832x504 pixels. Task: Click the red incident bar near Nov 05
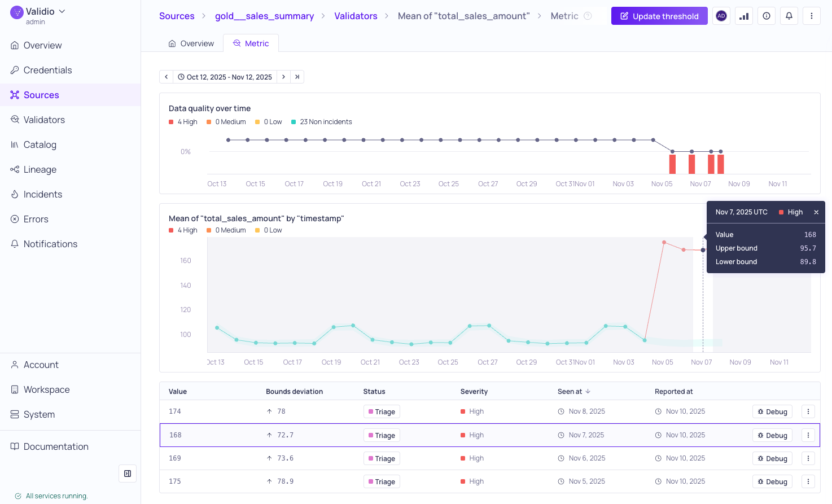(672, 164)
